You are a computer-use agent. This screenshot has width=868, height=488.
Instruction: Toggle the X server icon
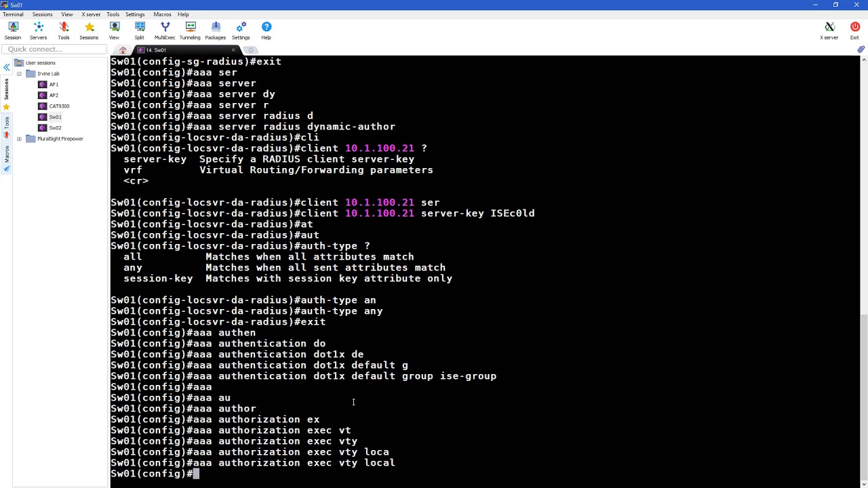[x=829, y=30]
